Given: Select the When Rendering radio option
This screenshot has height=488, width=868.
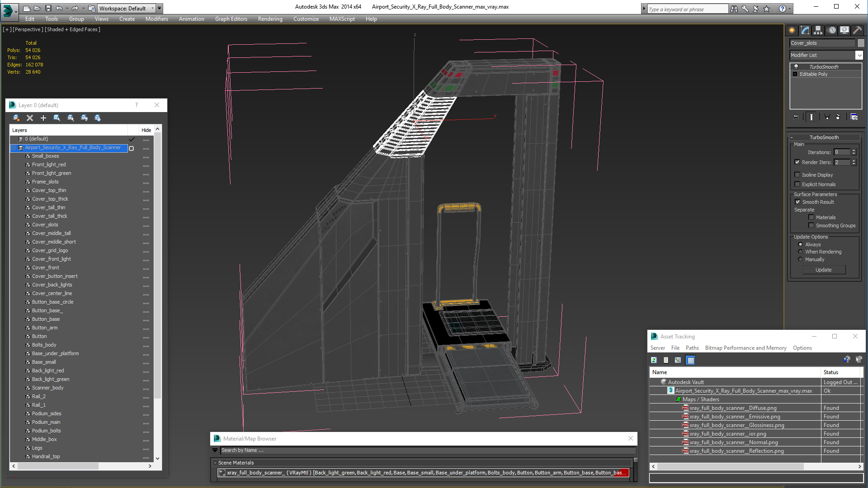Looking at the screenshot, I should click(x=800, y=252).
